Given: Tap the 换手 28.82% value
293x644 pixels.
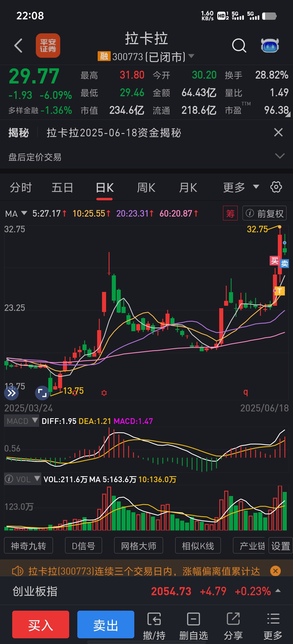Looking at the screenshot, I should 272,75.
